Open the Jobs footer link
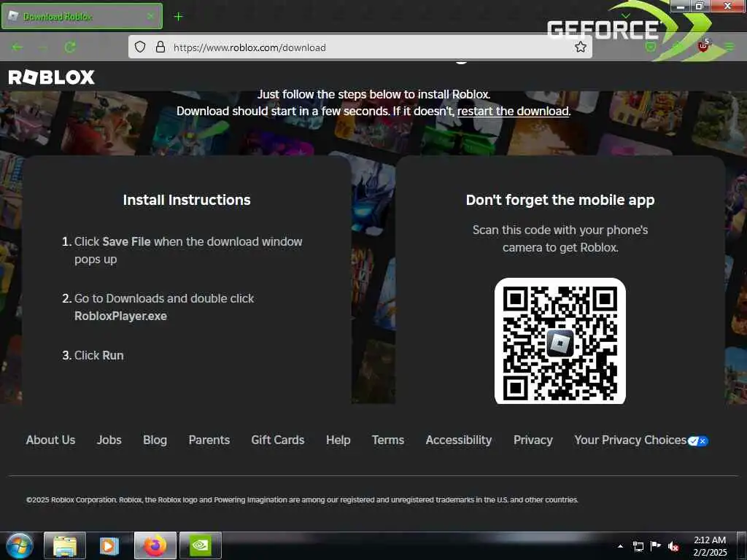 (109, 440)
